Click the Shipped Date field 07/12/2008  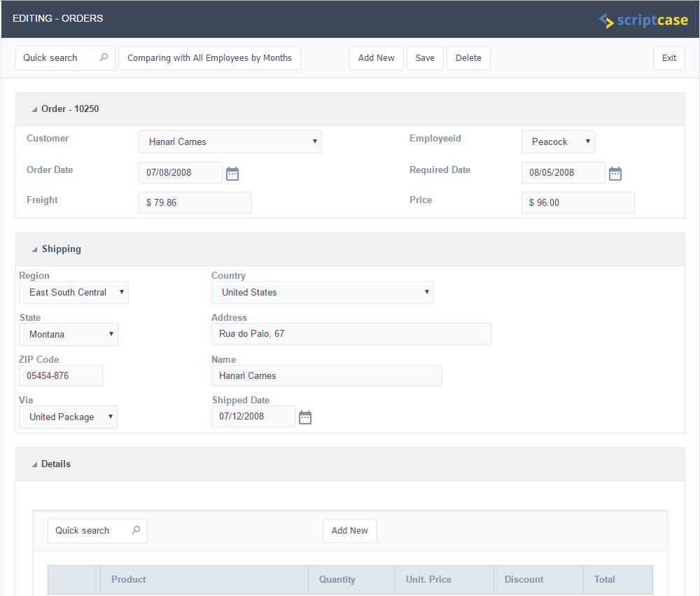(x=253, y=417)
